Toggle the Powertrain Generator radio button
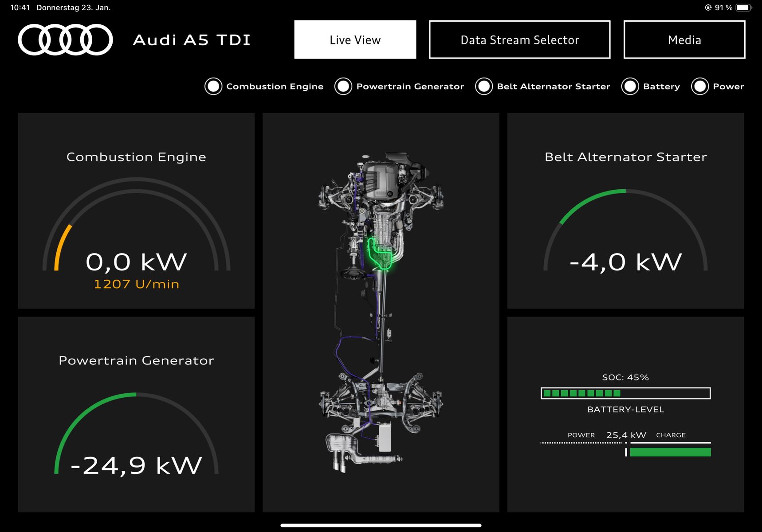Image resolution: width=762 pixels, height=532 pixels. point(343,86)
